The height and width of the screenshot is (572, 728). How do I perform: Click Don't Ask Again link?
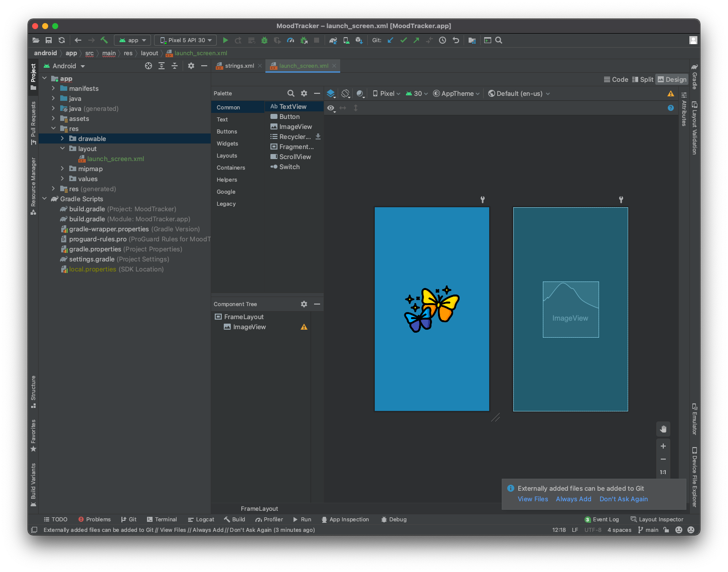point(624,499)
